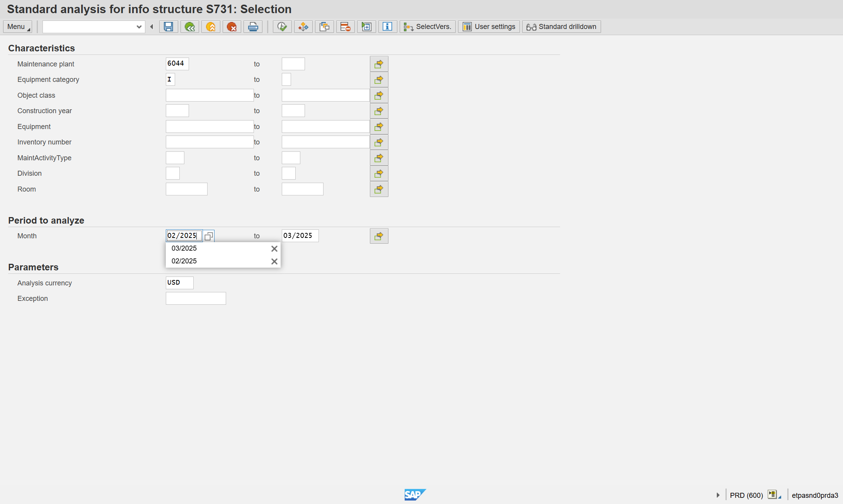Open multiple selection for Room
This screenshot has width=843, height=504.
[379, 189]
